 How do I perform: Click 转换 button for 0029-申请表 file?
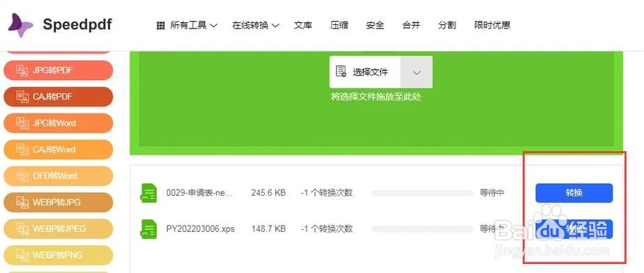[x=574, y=193]
